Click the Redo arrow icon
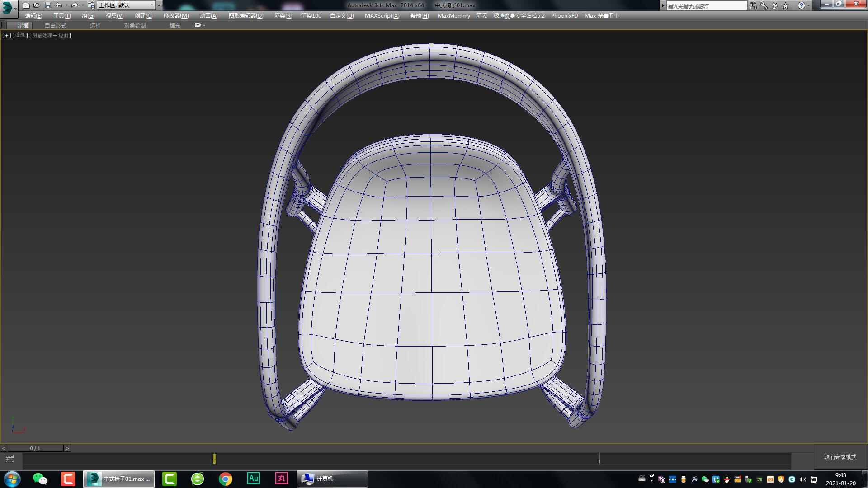 [74, 5]
